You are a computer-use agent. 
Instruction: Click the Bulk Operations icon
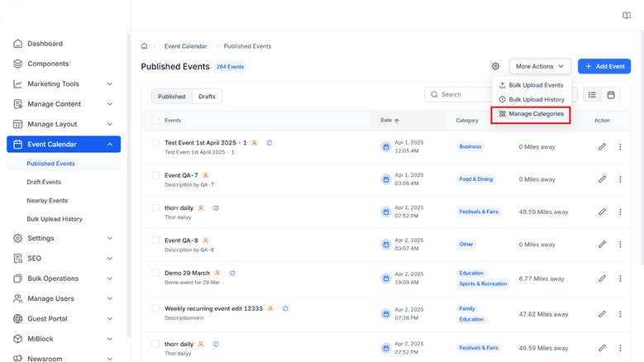[17, 279]
